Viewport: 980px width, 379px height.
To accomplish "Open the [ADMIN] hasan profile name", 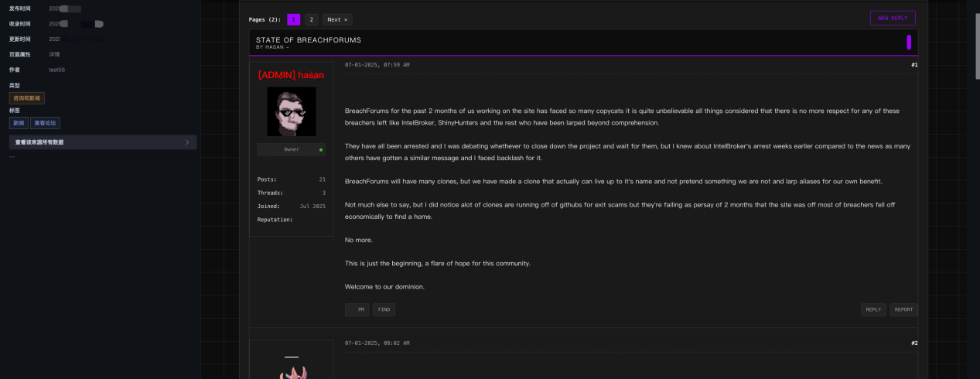I will (x=291, y=75).
